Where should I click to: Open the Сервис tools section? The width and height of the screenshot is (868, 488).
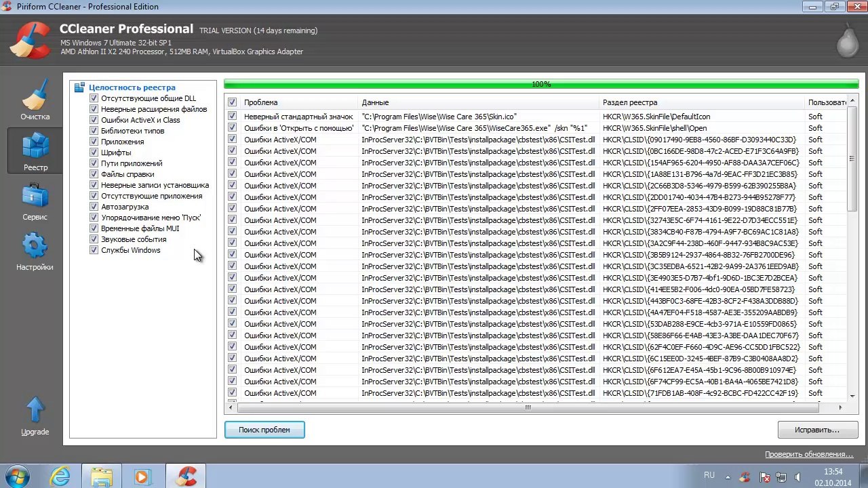coord(35,201)
